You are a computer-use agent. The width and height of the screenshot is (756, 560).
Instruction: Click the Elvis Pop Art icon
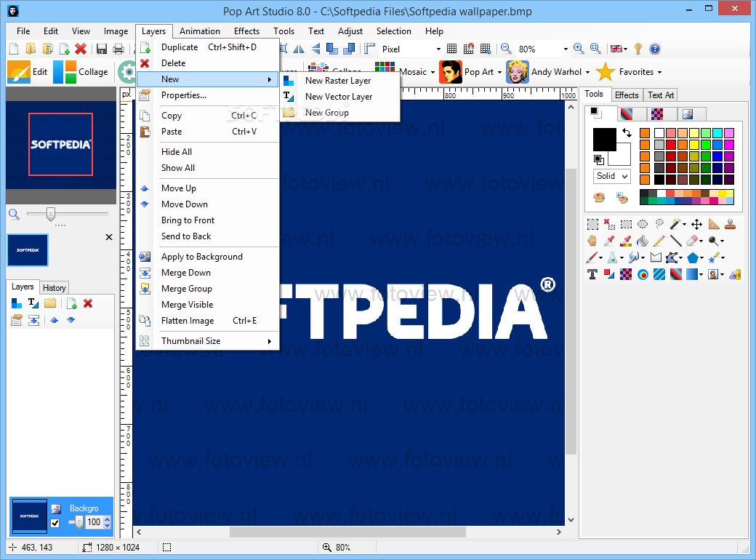coord(450,72)
